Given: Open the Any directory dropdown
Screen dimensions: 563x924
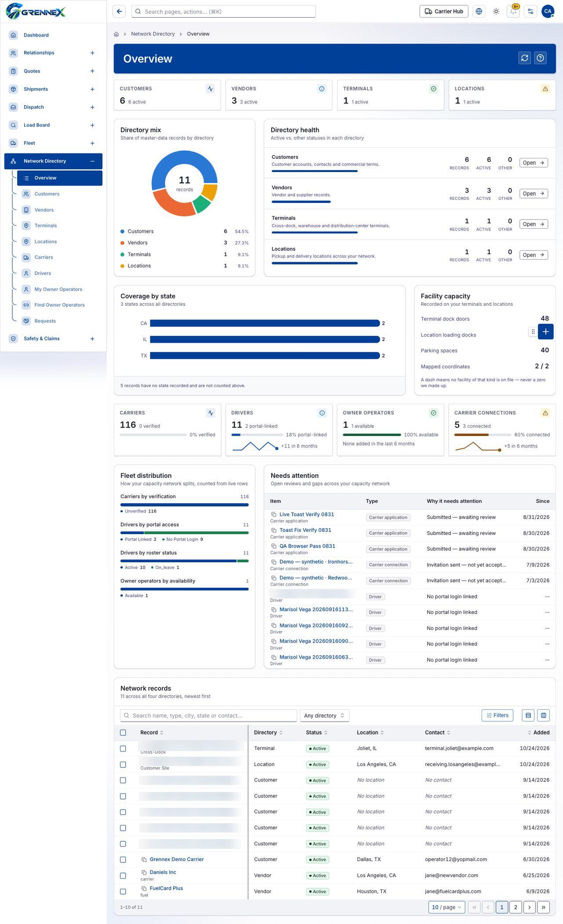Looking at the screenshot, I should (x=325, y=715).
